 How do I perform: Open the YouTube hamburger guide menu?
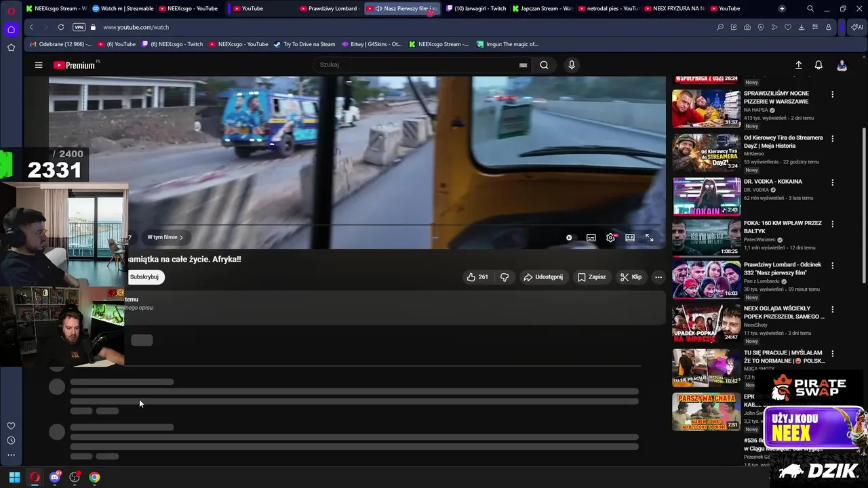[x=39, y=65]
